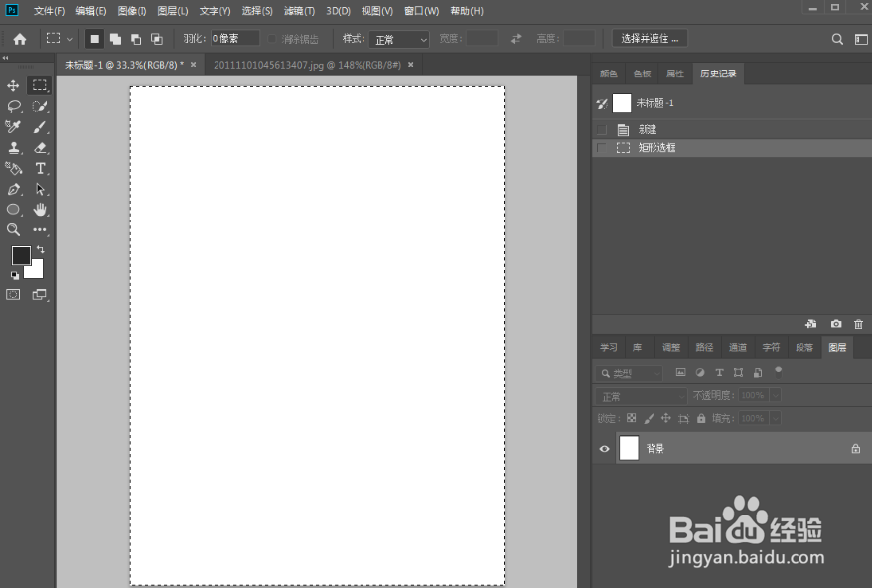Select the Pen tool

point(13,189)
